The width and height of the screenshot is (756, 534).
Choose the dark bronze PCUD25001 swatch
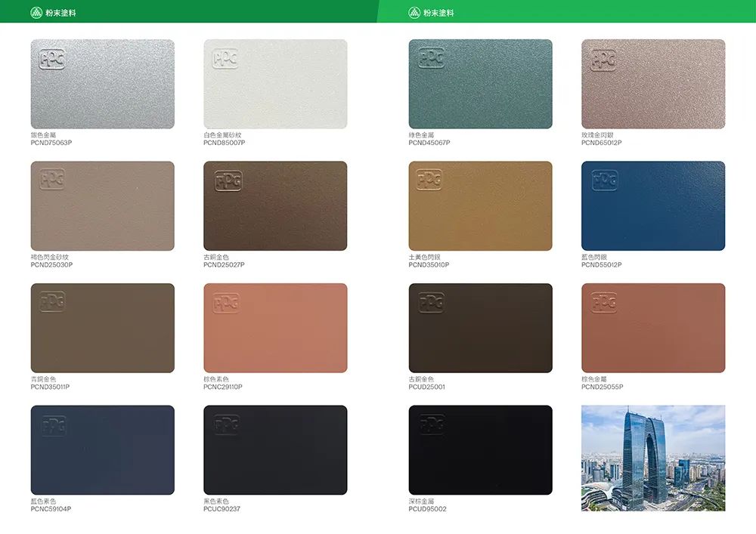(480, 328)
